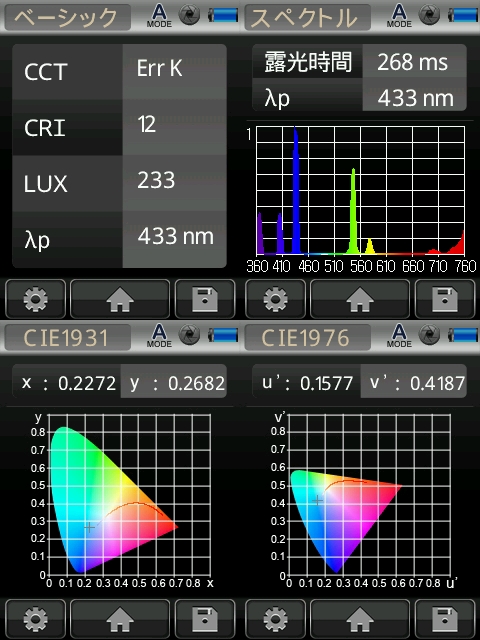Open settings gear in the ベーシック panel

pos(35,299)
